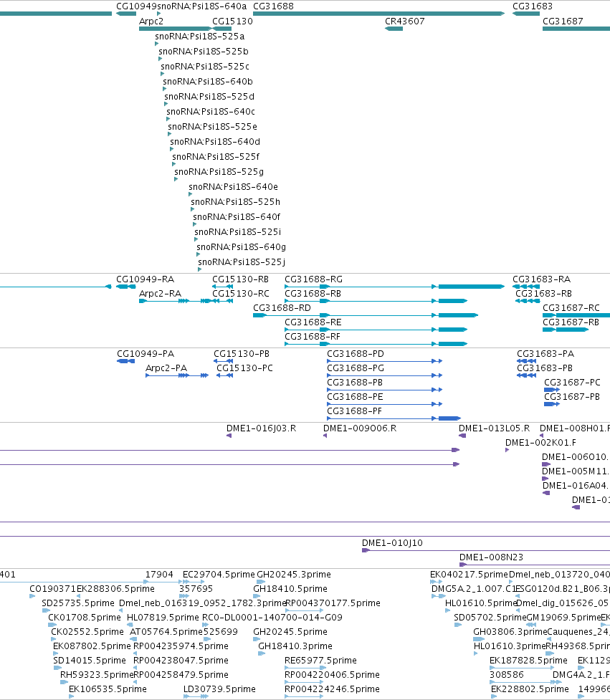The width and height of the screenshot is (610, 700).
Task: Click the CG31683-PA protein label
Action: click(545, 354)
